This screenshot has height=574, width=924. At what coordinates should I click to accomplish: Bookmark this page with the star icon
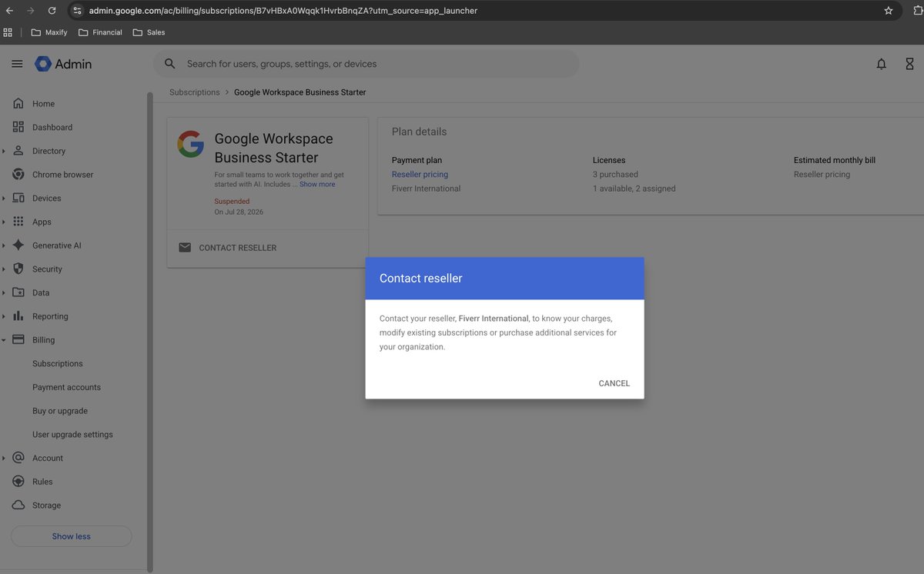[889, 11]
